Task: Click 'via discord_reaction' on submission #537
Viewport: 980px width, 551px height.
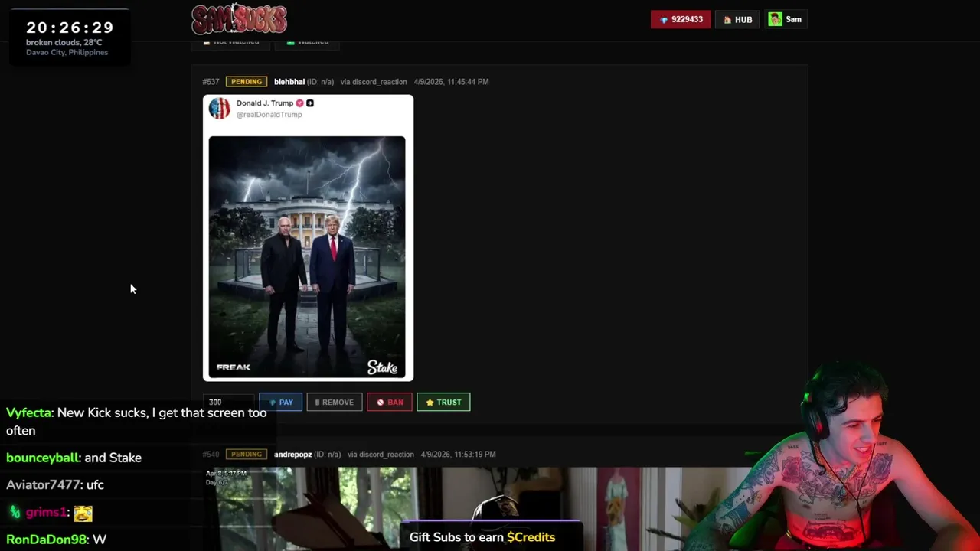Action: 374,82
